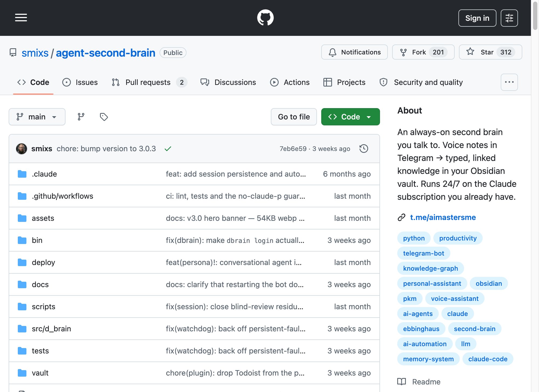The image size is (539, 392).
Task: Click the link icon beside t.me/aimastersme
Action: [402, 217]
